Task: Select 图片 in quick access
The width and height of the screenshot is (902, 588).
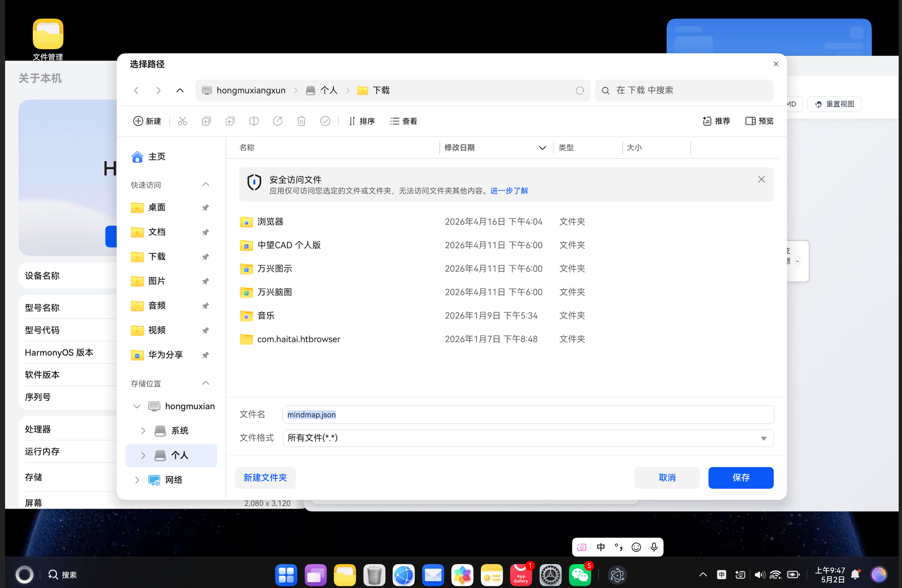Action: pos(157,281)
